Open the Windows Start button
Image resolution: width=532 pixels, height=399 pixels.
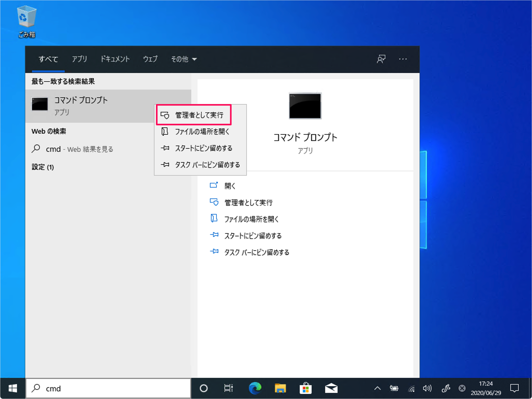13,388
